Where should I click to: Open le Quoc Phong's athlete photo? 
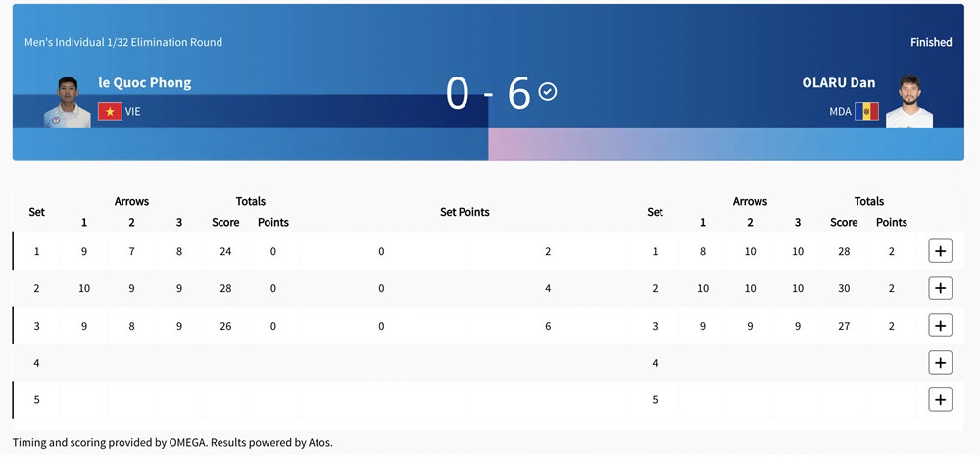point(68,101)
